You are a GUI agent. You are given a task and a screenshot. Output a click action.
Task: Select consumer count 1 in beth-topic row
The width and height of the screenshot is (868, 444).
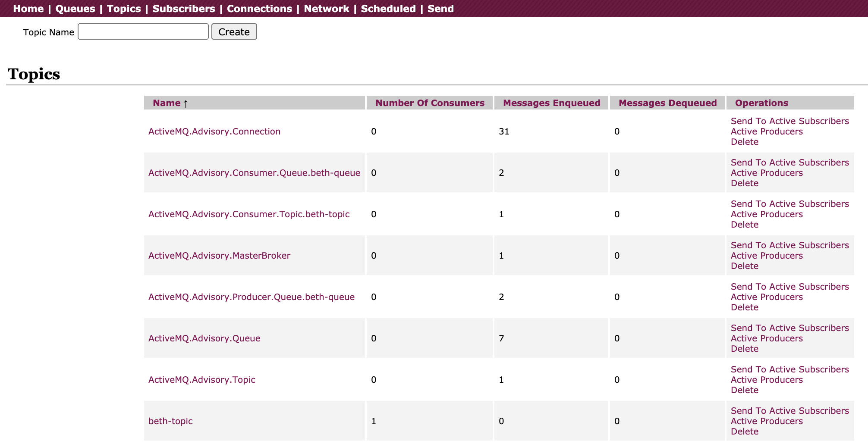tap(374, 421)
